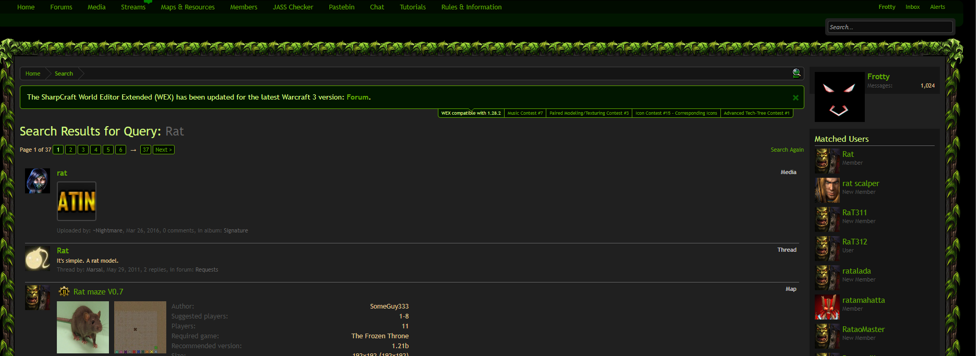Open the Requests forum link
The height and width of the screenshot is (356, 980).
click(206, 269)
